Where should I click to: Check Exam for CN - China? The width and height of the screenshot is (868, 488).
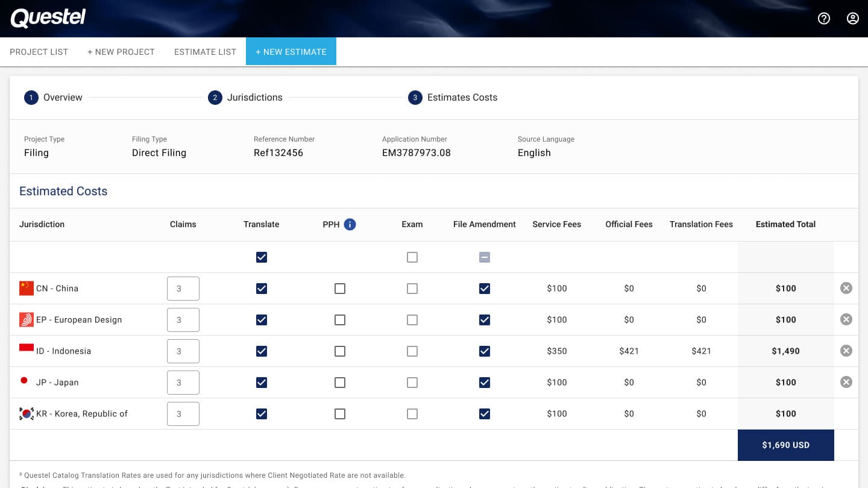[412, 289]
